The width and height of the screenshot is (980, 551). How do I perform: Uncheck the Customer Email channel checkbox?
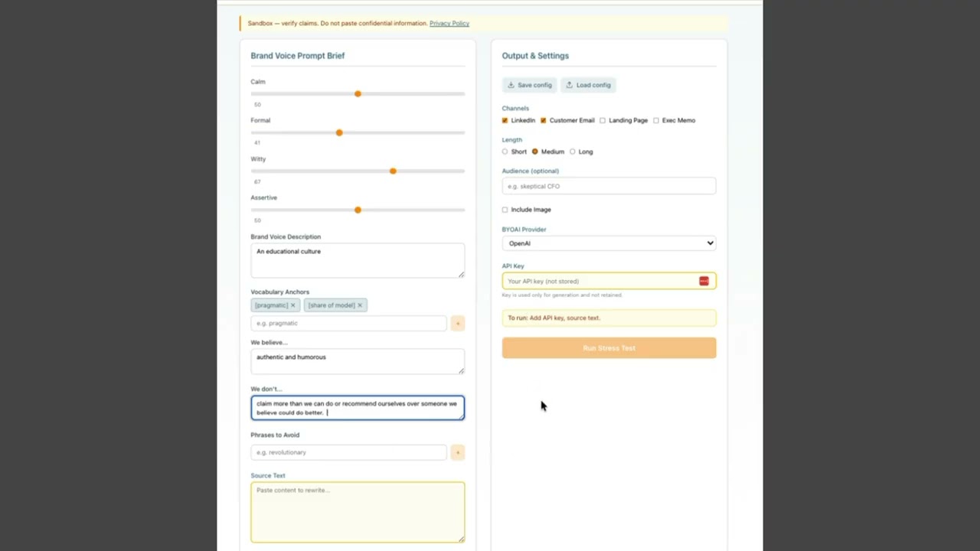coord(544,120)
